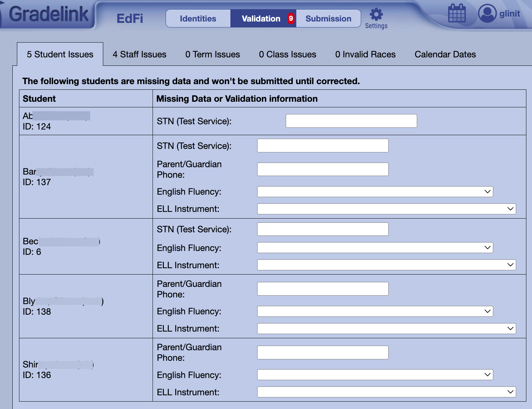
Task: Click the ID: 124 student cell
Action: (86, 121)
